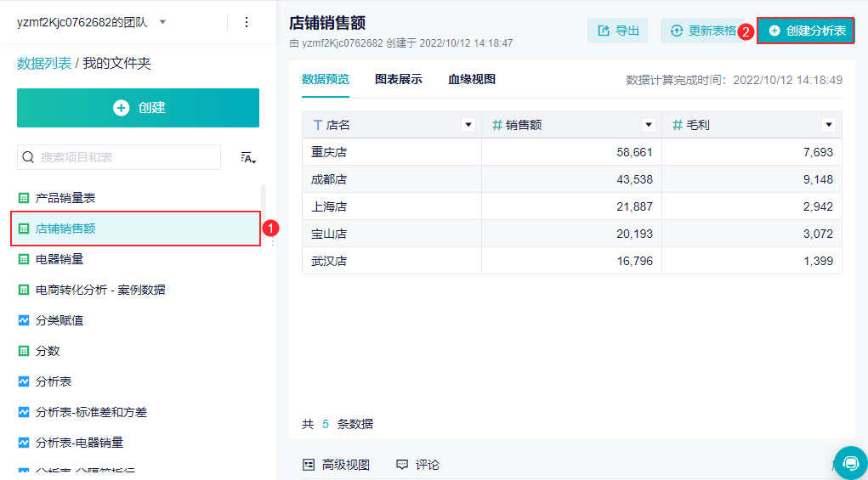Open the 毛利 column dropdown arrow
Image resolution: width=868 pixels, height=480 pixels.
click(829, 125)
